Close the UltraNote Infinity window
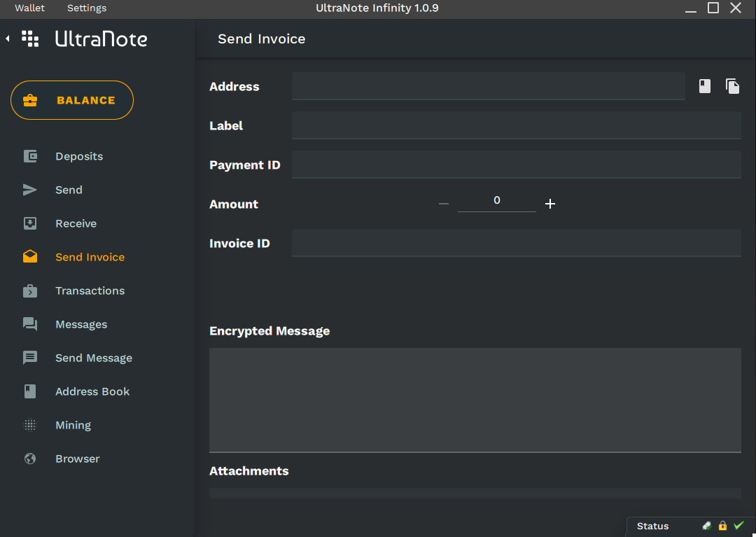Image resolution: width=756 pixels, height=537 pixels. click(x=736, y=8)
